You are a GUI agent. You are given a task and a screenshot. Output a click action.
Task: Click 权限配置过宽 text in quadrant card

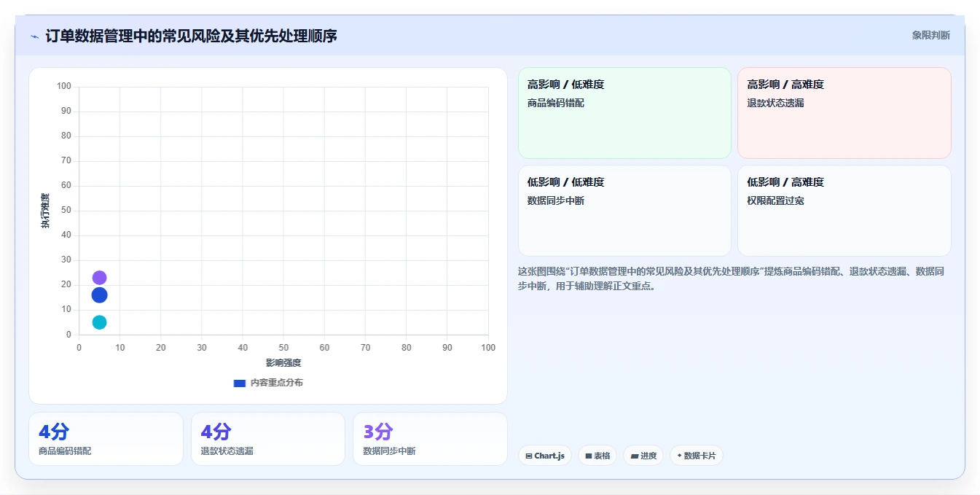[x=775, y=200]
